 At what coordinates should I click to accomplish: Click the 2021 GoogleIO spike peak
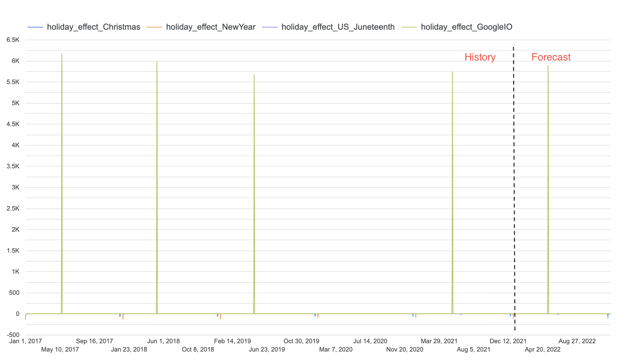(452, 72)
